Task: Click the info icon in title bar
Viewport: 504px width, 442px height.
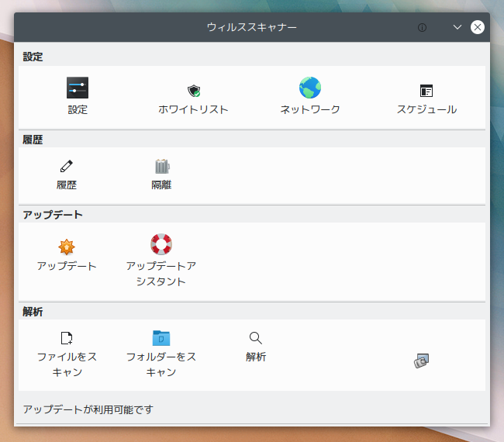Action: (422, 28)
